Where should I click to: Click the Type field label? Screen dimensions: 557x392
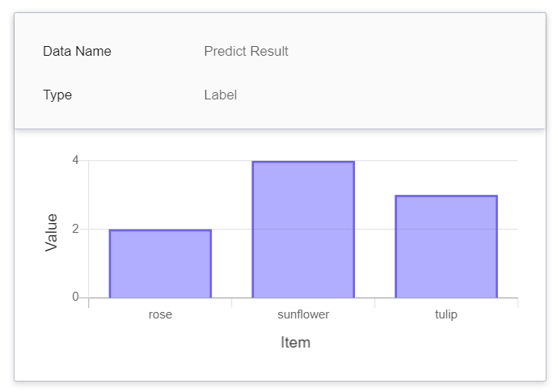pyautogui.click(x=57, y=95)
